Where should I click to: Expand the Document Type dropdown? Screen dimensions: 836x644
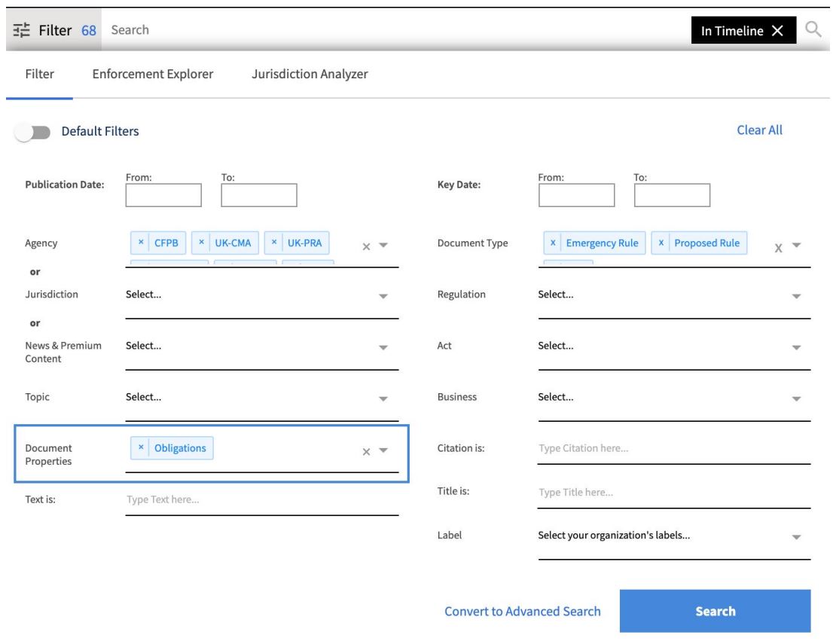797,246
